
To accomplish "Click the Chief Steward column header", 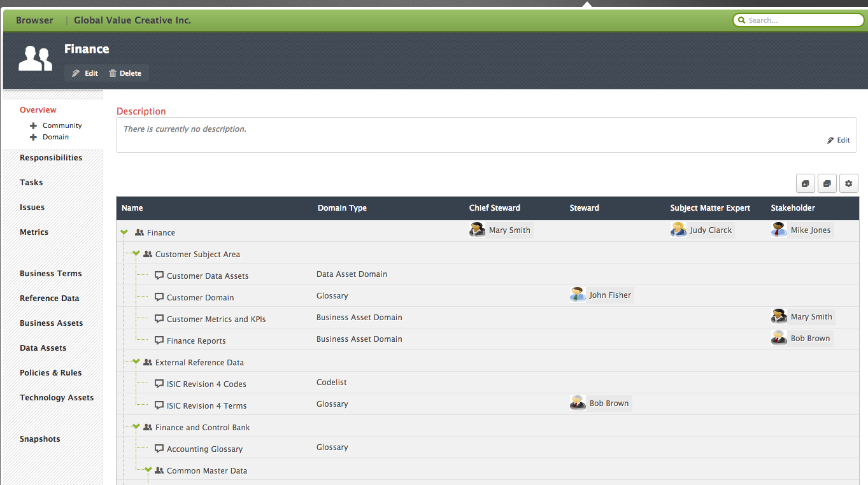I will [x=495, y=208].
